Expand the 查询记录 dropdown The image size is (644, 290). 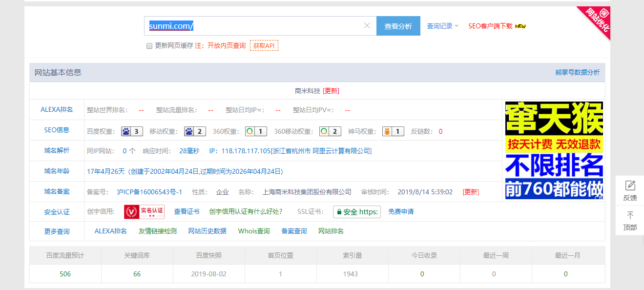(442, 26)
